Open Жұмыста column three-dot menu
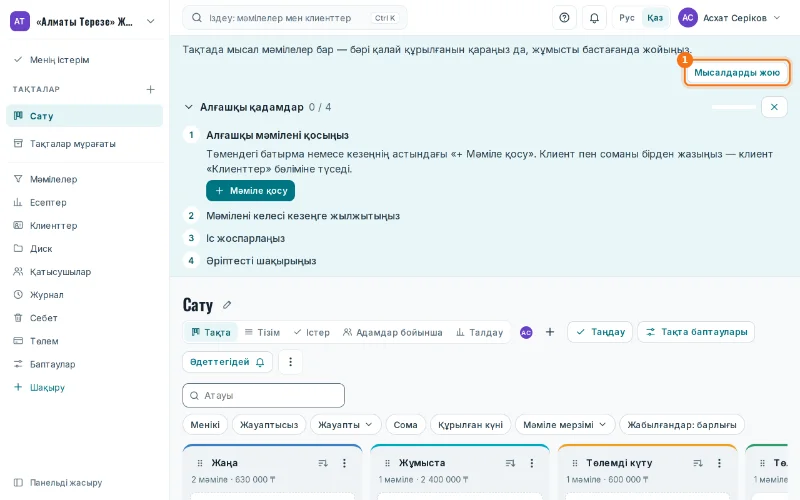This screenshot has width=800, height=500. click(x=532, y=463)
